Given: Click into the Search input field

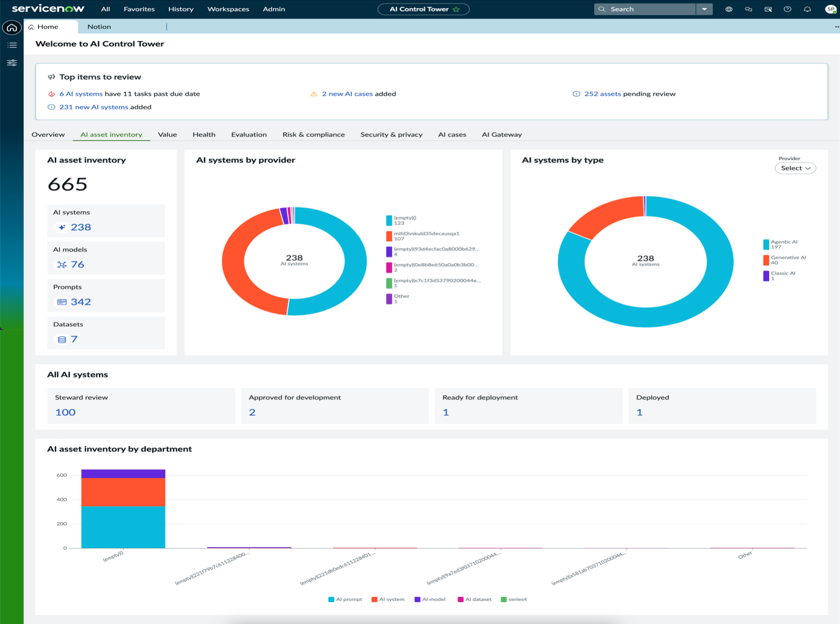Looking at the screenshot, I should (x=645, y=9).
